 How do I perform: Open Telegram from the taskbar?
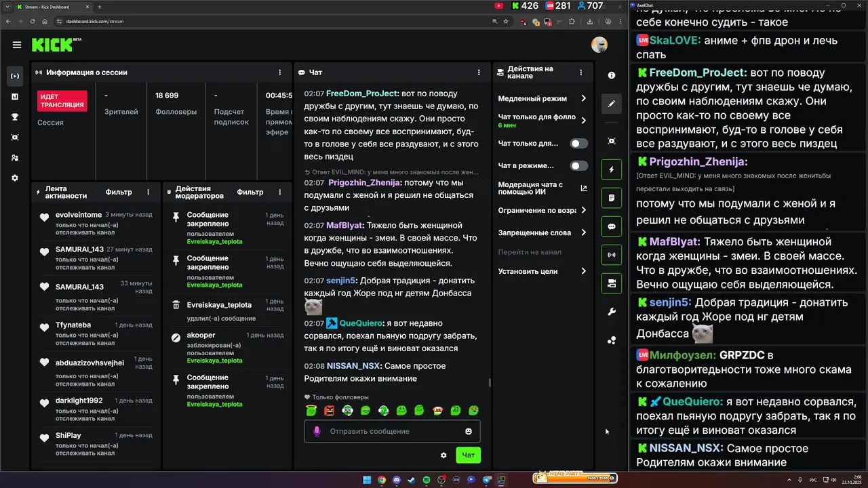coord(486,480)
